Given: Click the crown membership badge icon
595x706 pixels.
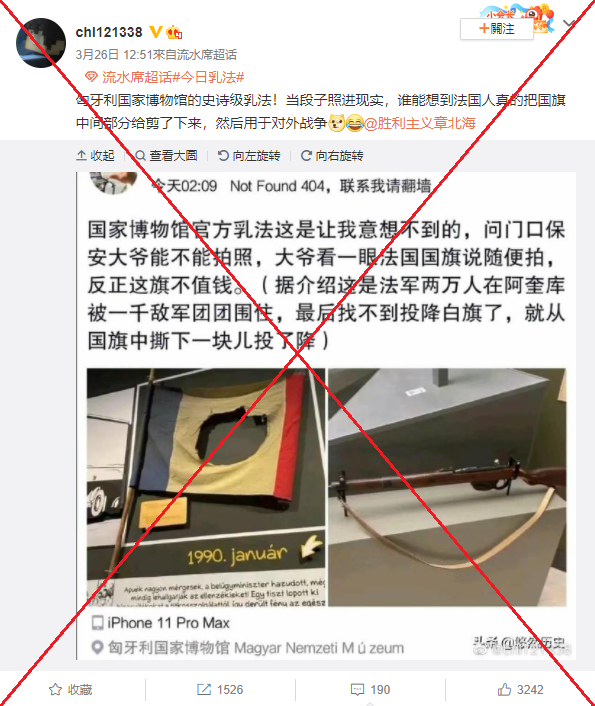Looking at the screenshot, I should click(174, 32).
